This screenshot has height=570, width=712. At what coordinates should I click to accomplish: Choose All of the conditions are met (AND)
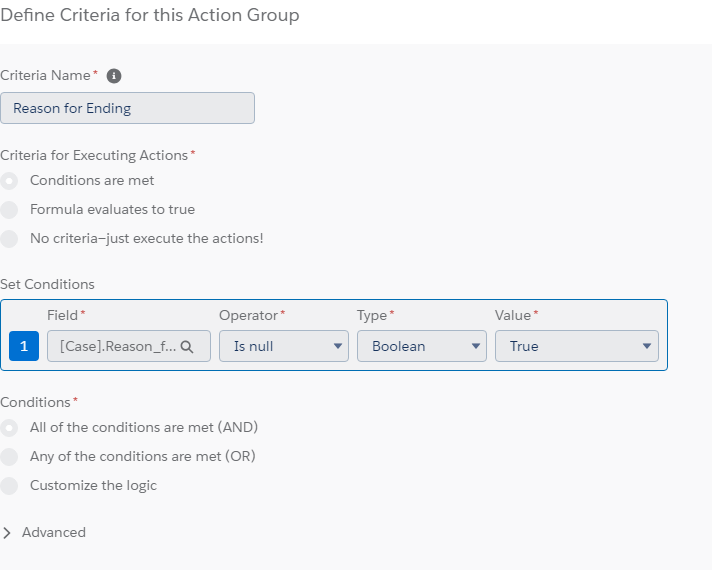[10, 427]
